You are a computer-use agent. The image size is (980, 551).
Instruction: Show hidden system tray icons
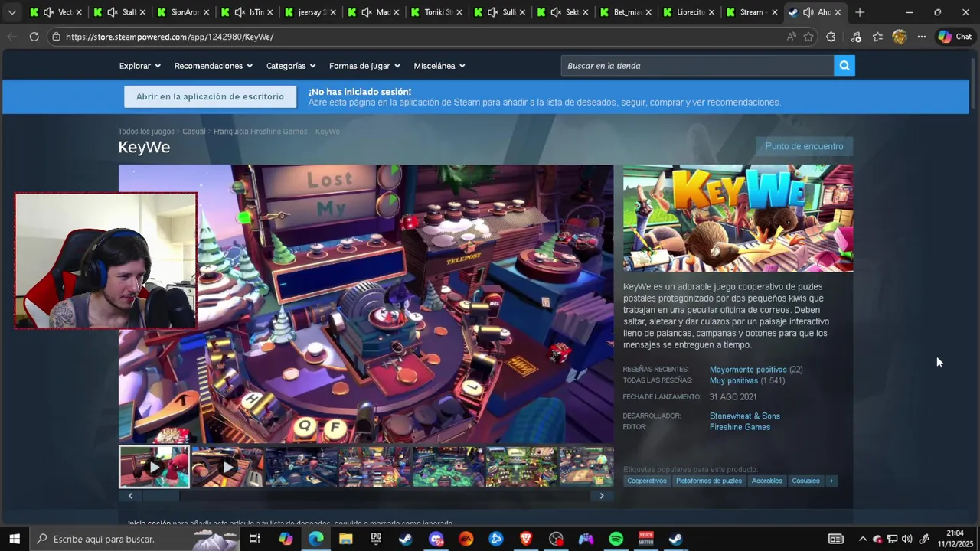(x=862, y=539)
